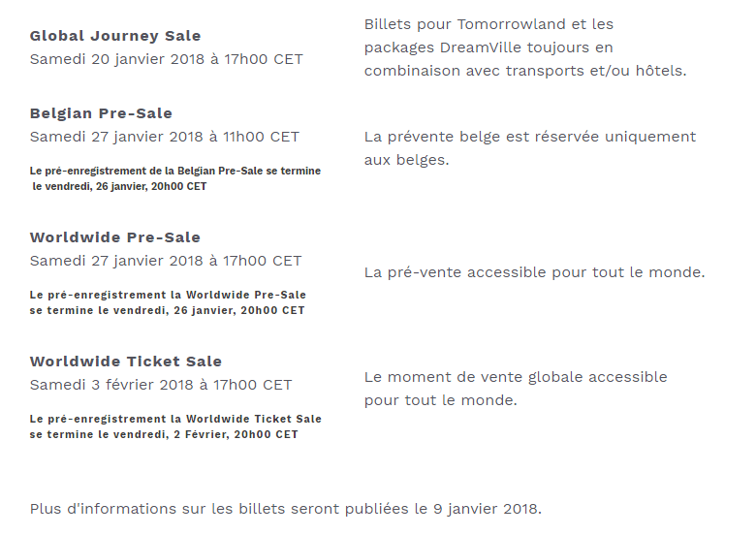Click Samedi 27 janvier 2018 à 17h00 CET
Screen dimensions: 756x535
coord(166,261)
